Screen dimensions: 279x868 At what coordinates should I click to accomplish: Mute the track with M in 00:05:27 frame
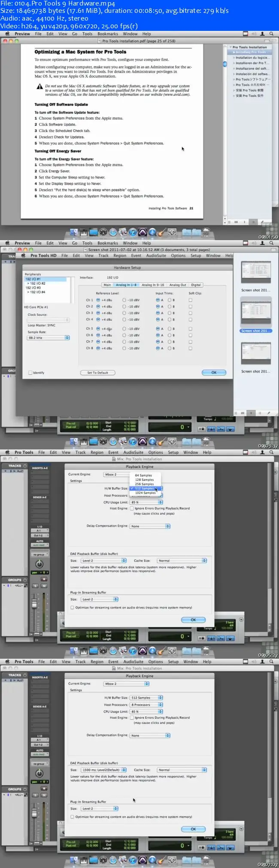(44, 586)
